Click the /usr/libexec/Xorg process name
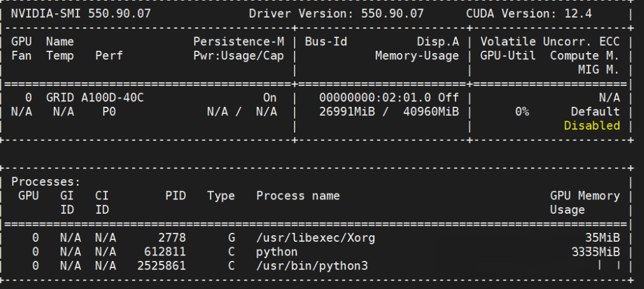 click(315, 238)
